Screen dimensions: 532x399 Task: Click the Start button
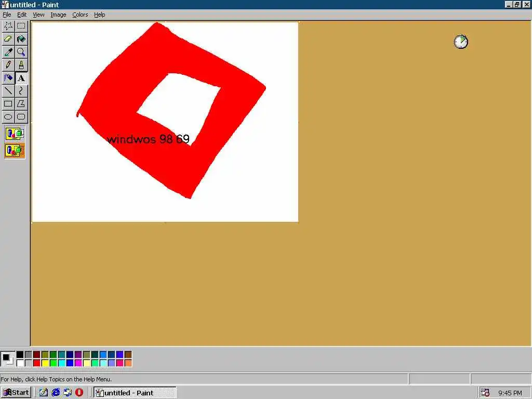[x=16, y=393]
